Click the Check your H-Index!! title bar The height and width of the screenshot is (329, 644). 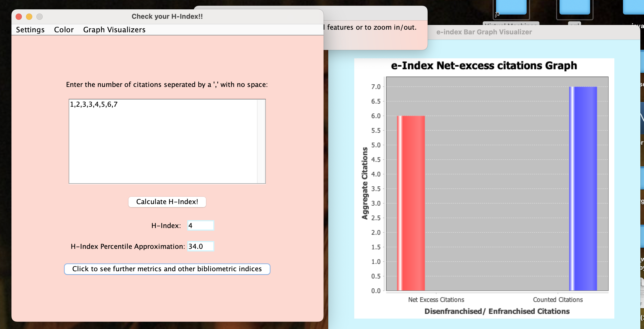(167, 16)
